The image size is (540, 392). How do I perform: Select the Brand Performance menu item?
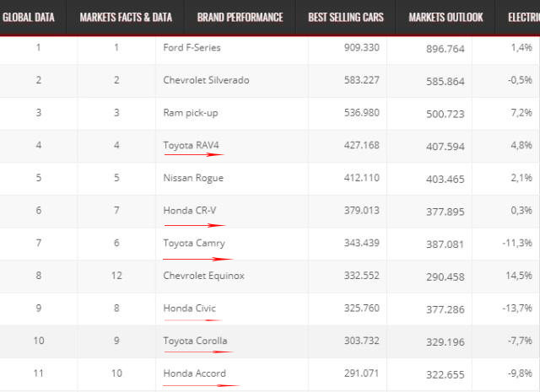[240, 17]
